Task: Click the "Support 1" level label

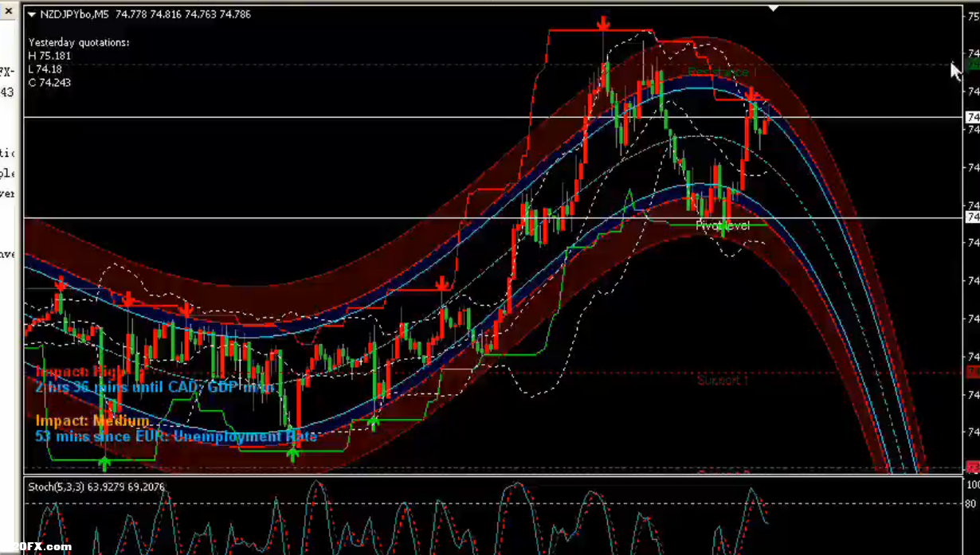Action: (x=723, y=381)
